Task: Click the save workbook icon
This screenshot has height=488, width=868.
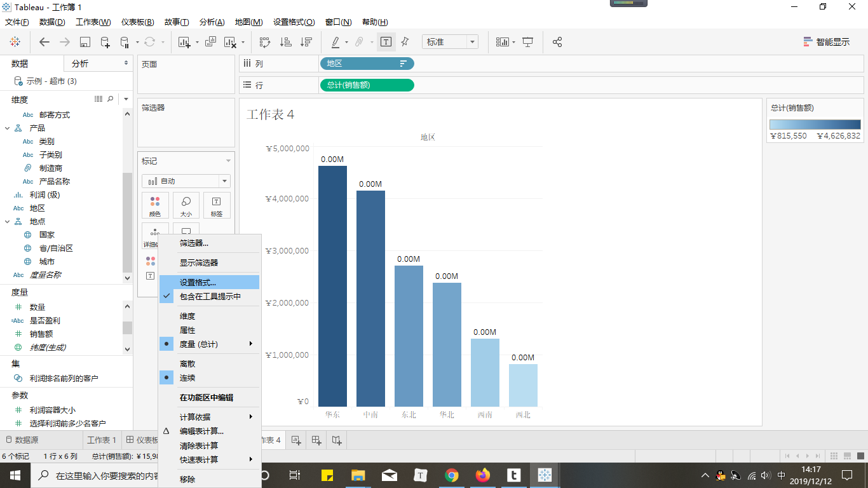Action: point(85,42)
